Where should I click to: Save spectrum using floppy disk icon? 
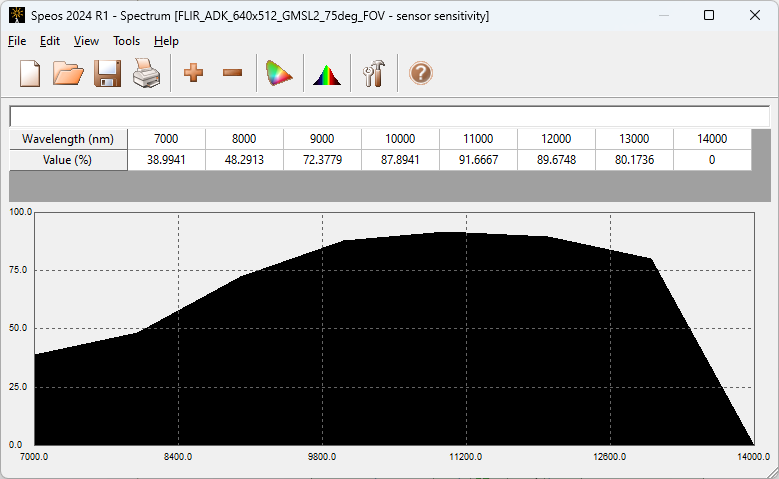point(107,74)
